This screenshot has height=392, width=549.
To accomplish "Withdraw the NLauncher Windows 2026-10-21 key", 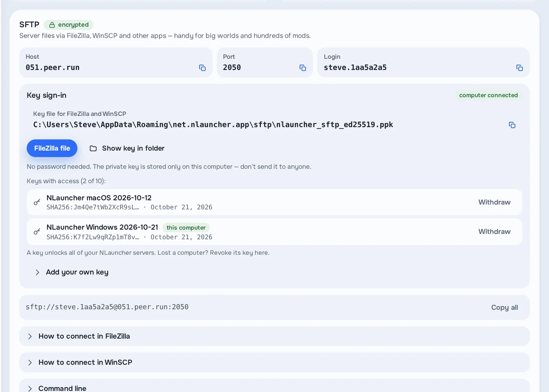I will point(494,232).
